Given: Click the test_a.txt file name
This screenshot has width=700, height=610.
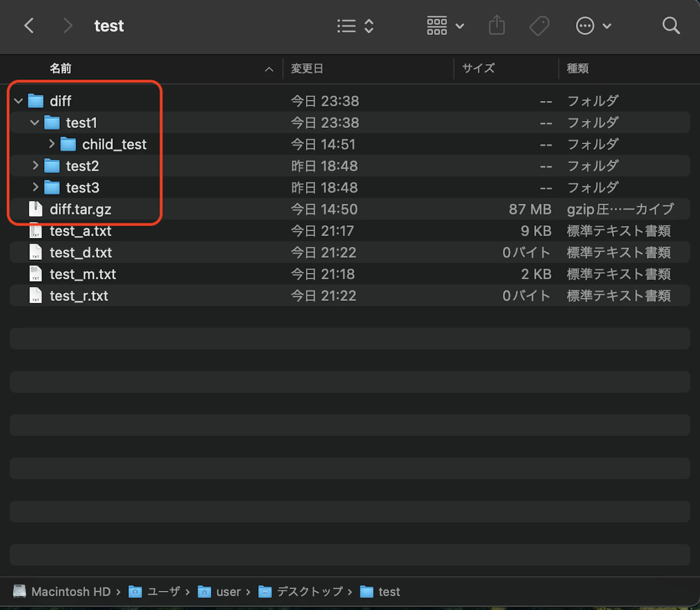Looking at the screenshot, I should 80,231.
